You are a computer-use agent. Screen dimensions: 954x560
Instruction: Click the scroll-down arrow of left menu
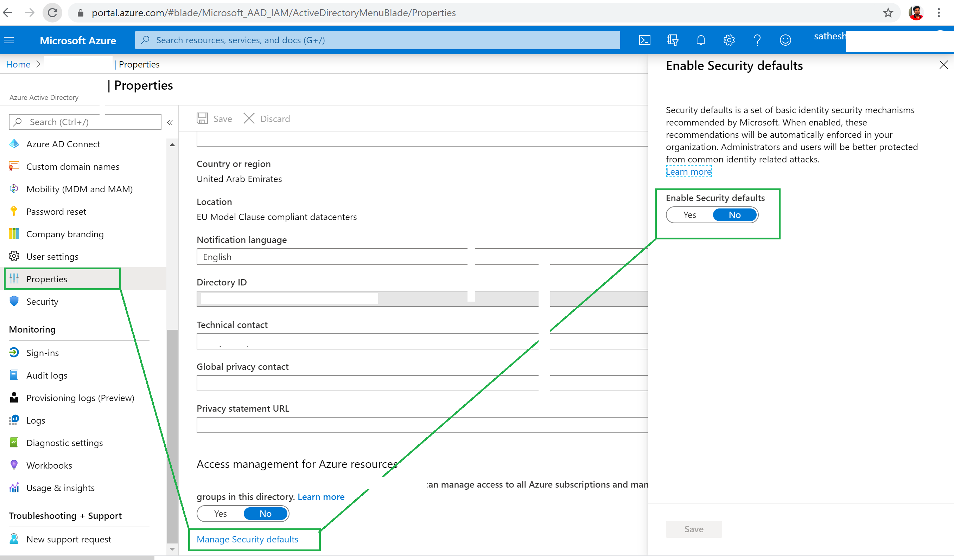(x=172, y=549)
